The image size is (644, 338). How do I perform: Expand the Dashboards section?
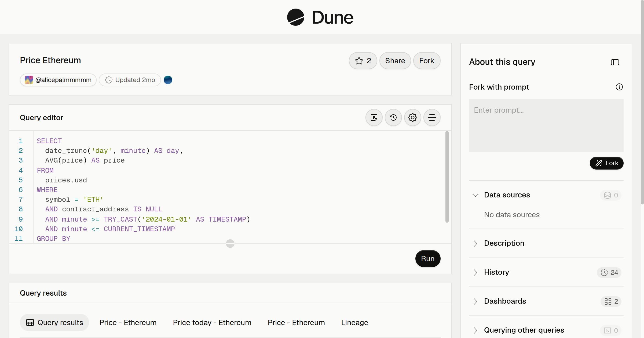click(x=475, y=301)
